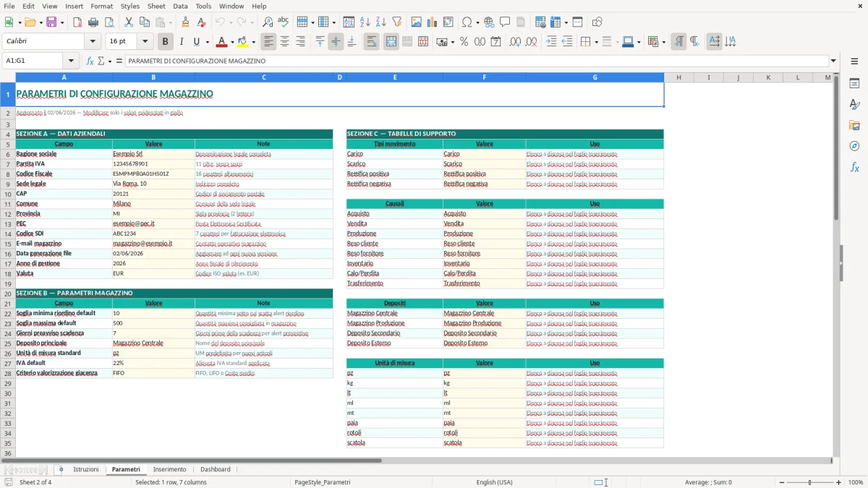Run Spelling check

tap(283, 22)
